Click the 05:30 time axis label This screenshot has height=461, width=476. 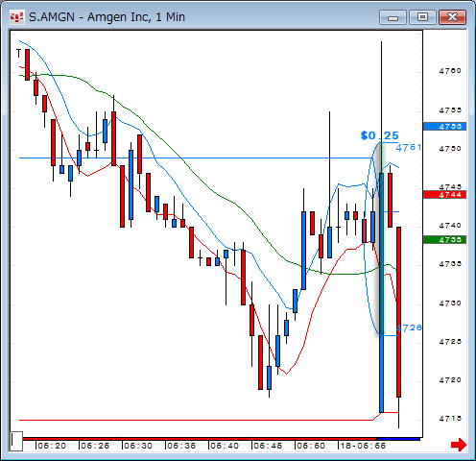coord(138,446)
